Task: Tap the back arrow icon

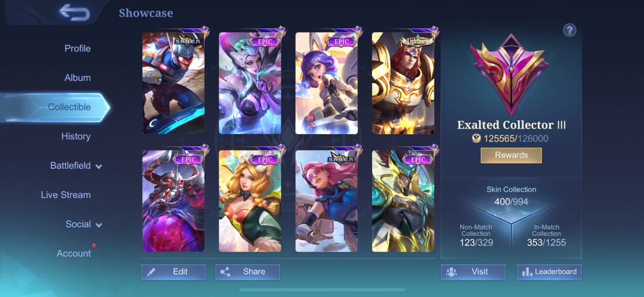Action: point(75,13)
